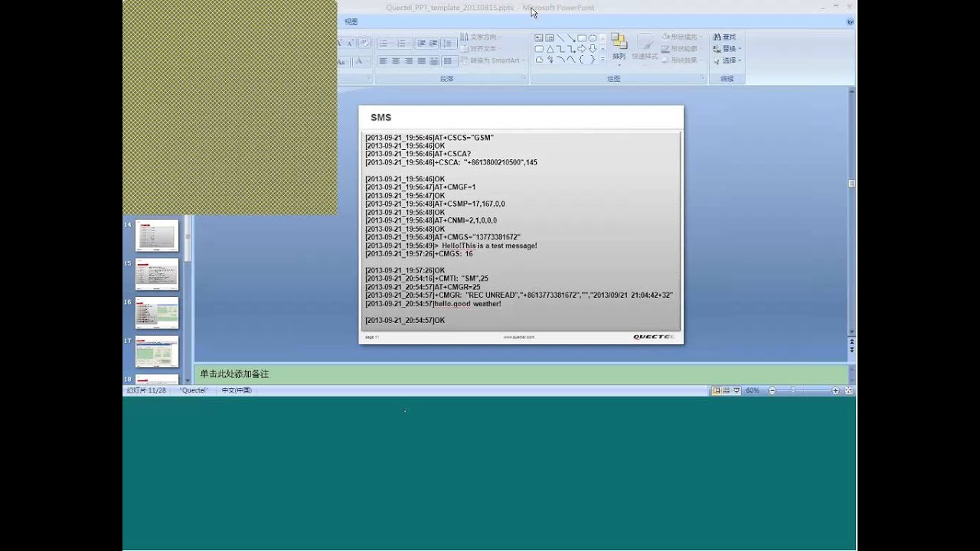This screenshot has height=551, width=980.
Task: Open the 视图 (View) ribbon tab
Action: [351, 22]
